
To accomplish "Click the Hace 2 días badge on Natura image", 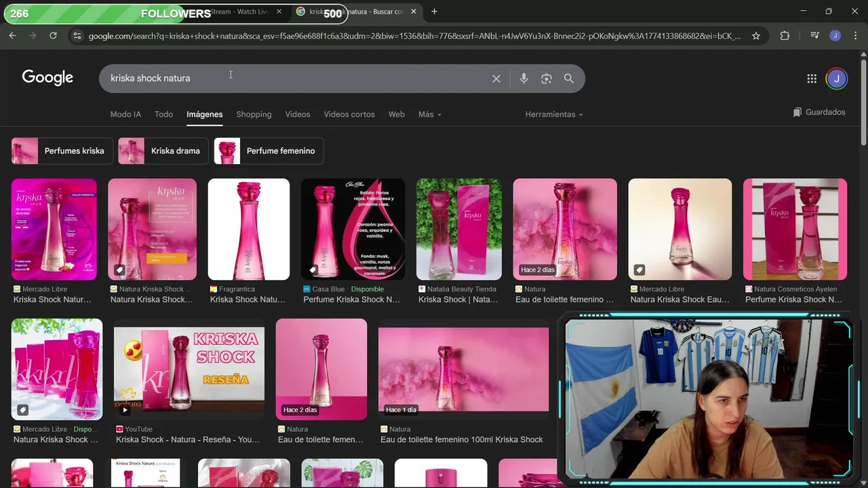I will (538, 270).
